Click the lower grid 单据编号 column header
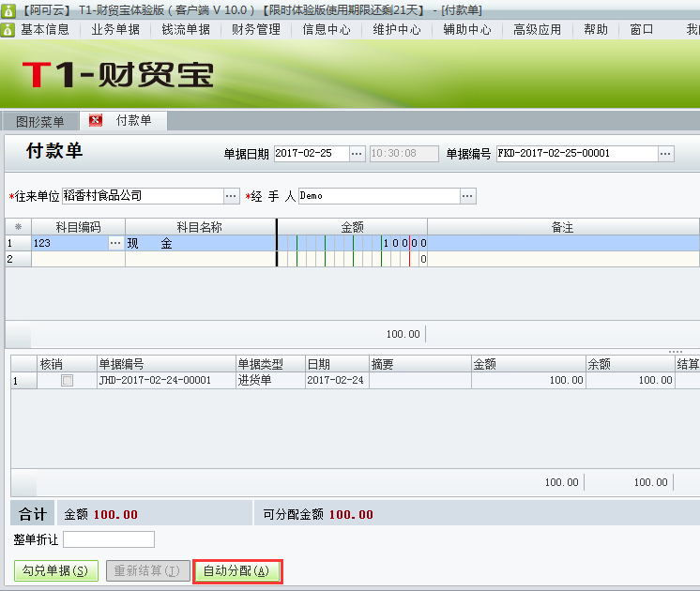The width and height of the screenshot is (700, 591). click(x=166, y=364)
